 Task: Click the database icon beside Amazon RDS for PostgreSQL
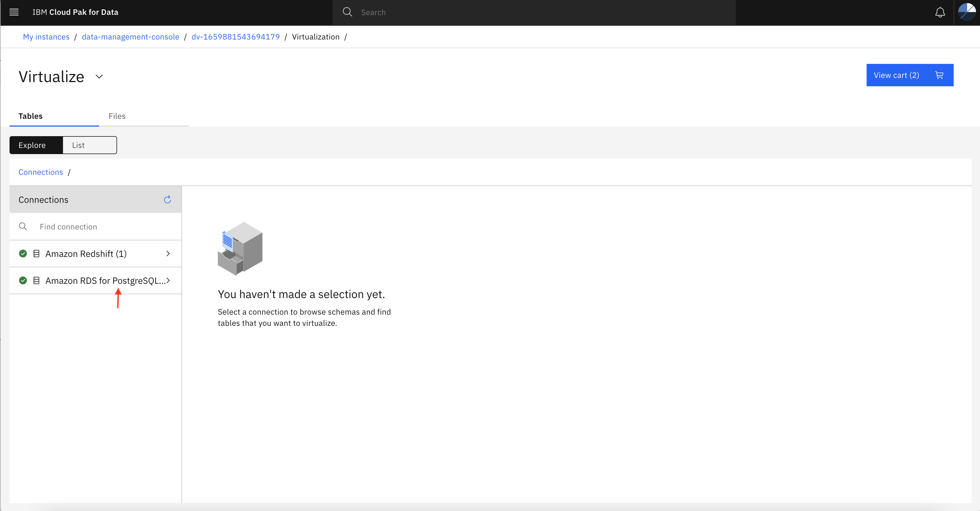[36, 281]
